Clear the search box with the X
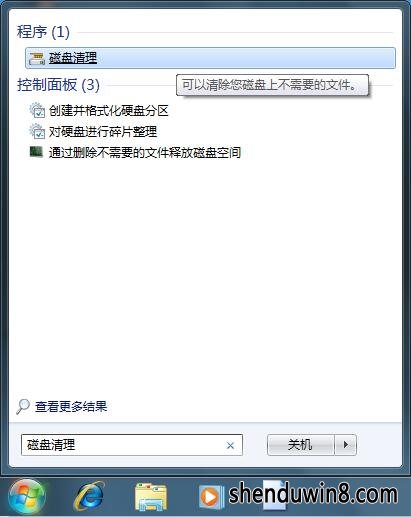The image size is (411, 517). [x=230, y=445]
